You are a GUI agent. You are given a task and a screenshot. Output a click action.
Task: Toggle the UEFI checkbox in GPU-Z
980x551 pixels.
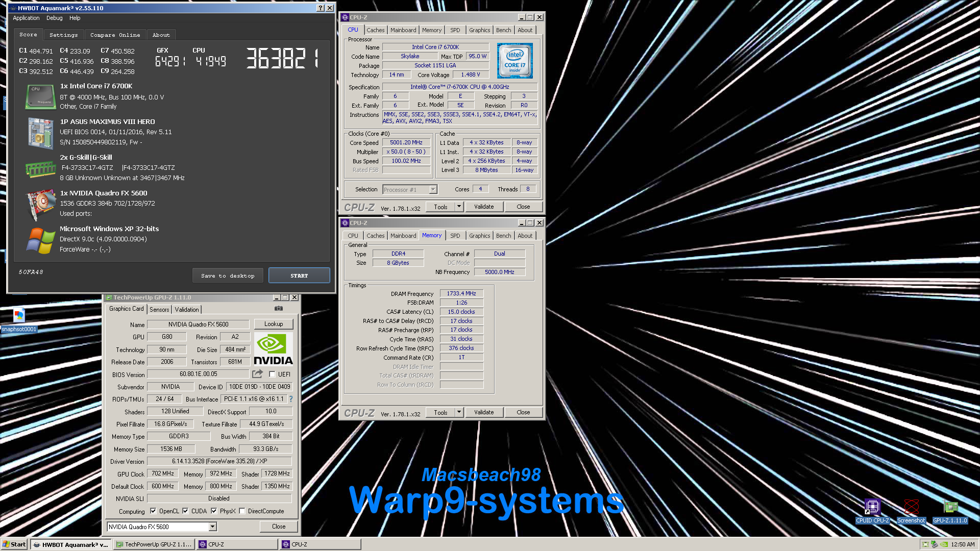click(272, 374)
